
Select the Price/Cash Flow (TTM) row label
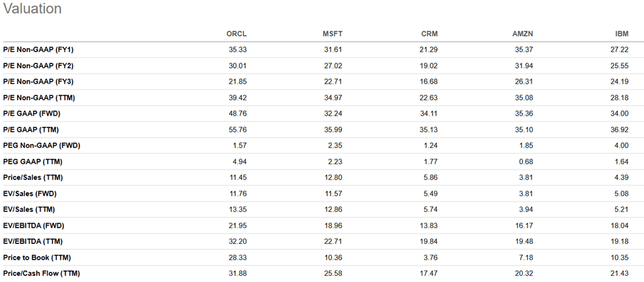point(40,273)
